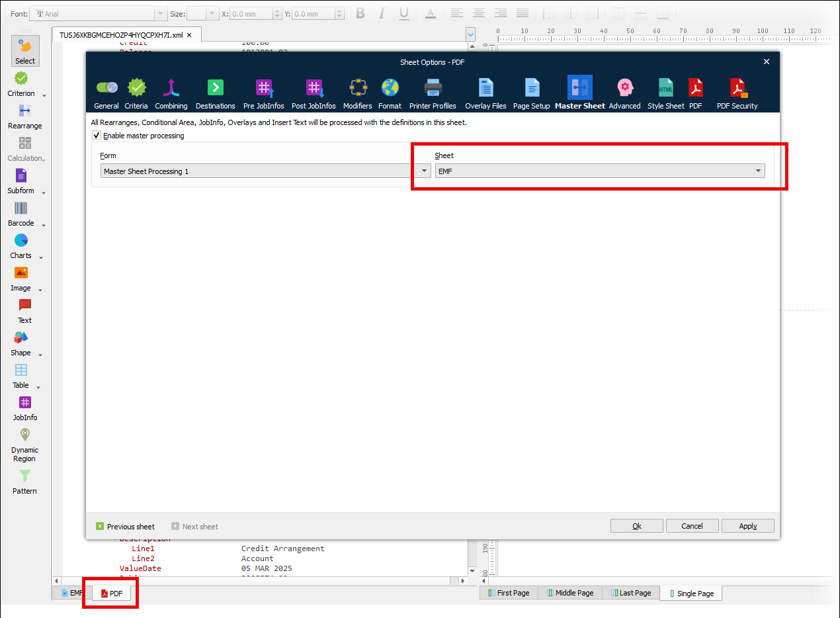Switch to the First Page tab
The width and height of the screenshot is (840, 618).
pos(508,593)
